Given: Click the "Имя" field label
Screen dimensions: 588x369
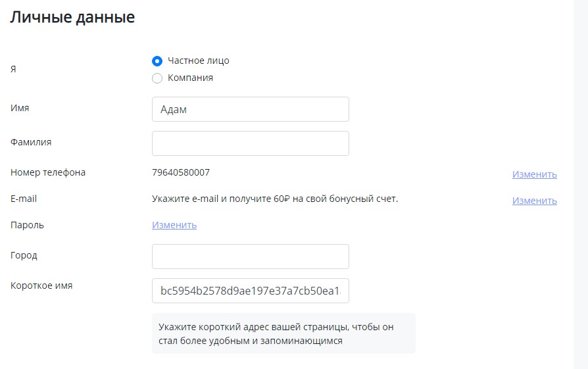Looking at the screenshot, I should (20, 108).
